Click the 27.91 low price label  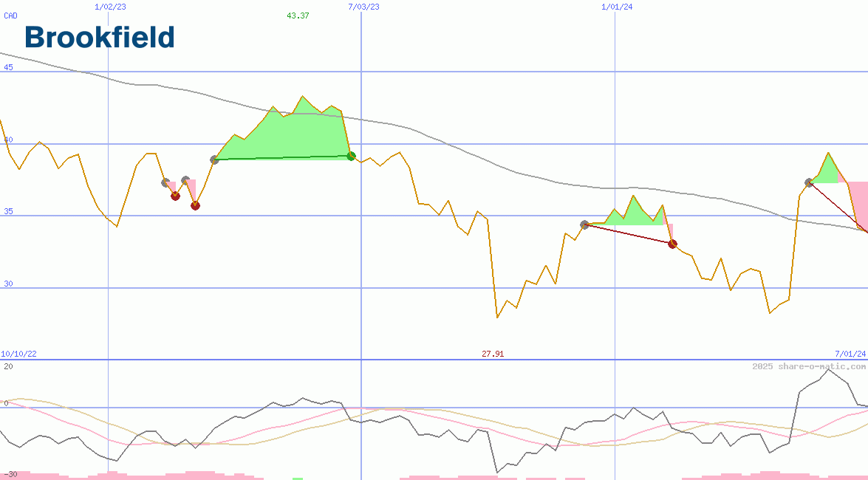pos(493,354)
